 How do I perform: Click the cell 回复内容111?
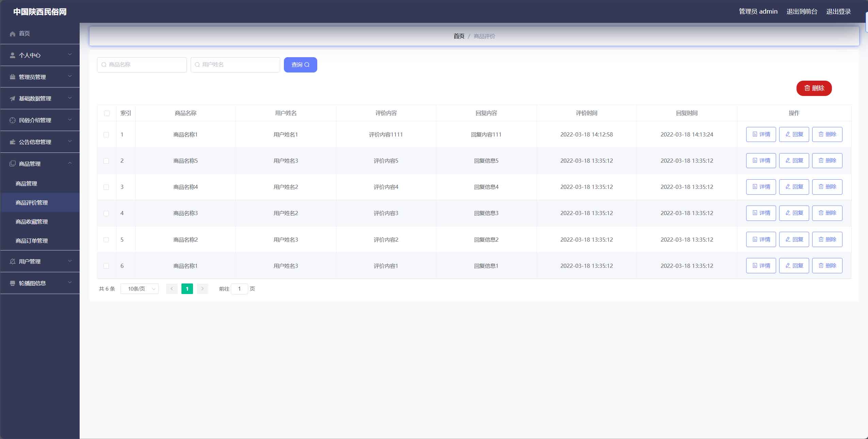[x=486, y=134]
